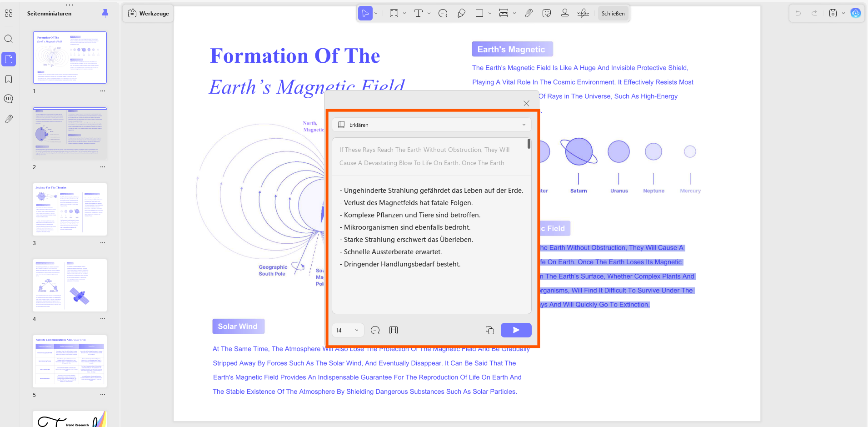This screenshot has height=427, width=868.
Task: Pick the pencil drawing tool
Action: point(461,14)
